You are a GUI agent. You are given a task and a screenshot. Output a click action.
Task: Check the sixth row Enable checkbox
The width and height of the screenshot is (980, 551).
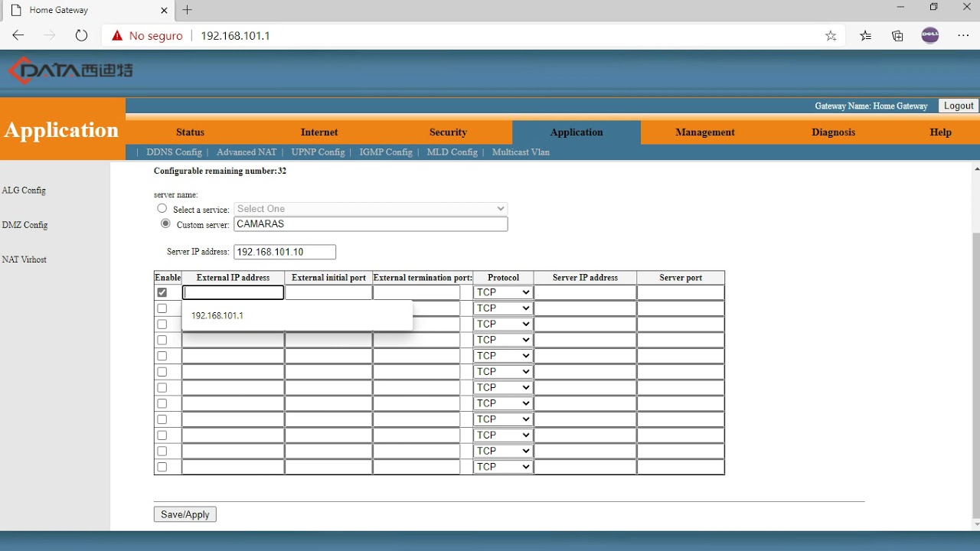162,372
